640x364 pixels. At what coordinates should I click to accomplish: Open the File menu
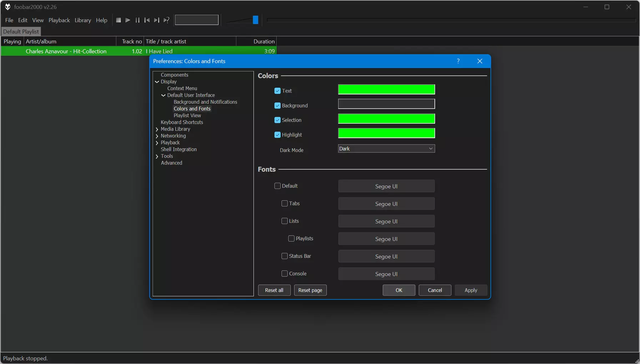pyautogui.click(x=9, y=20)
